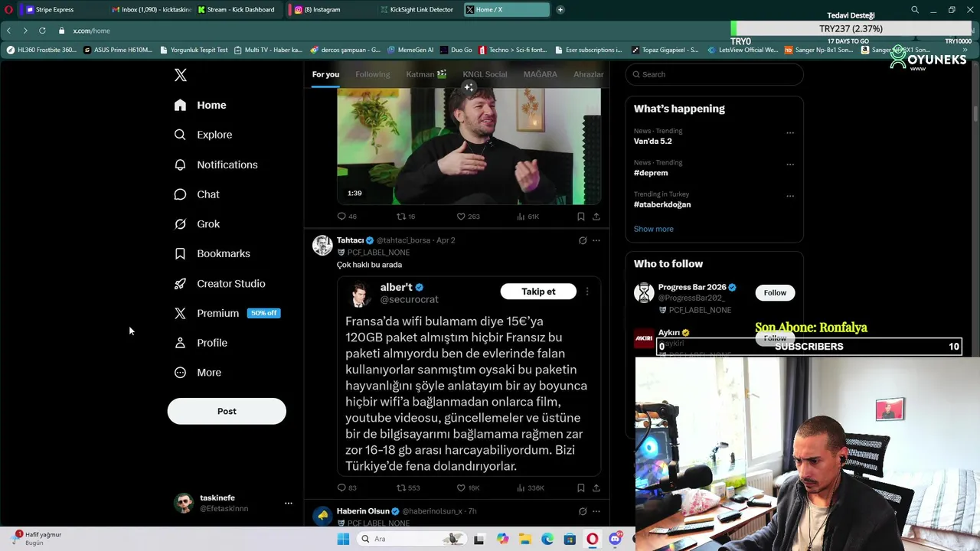Play the video thumbnail with 1:39 duration
980x551 pixels.
point(469,145)
